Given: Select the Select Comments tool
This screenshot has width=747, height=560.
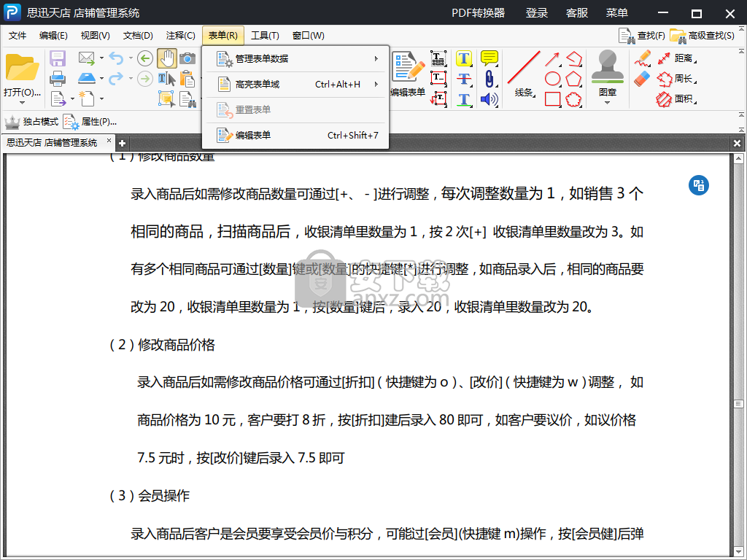Looking at the screenshot, I should tap(167, 99).
